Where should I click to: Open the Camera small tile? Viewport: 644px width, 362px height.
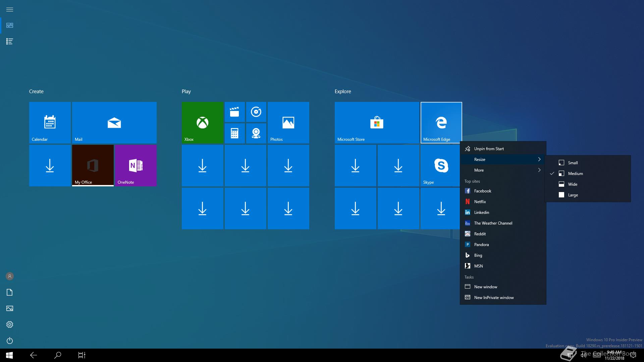tap(256, 133)
